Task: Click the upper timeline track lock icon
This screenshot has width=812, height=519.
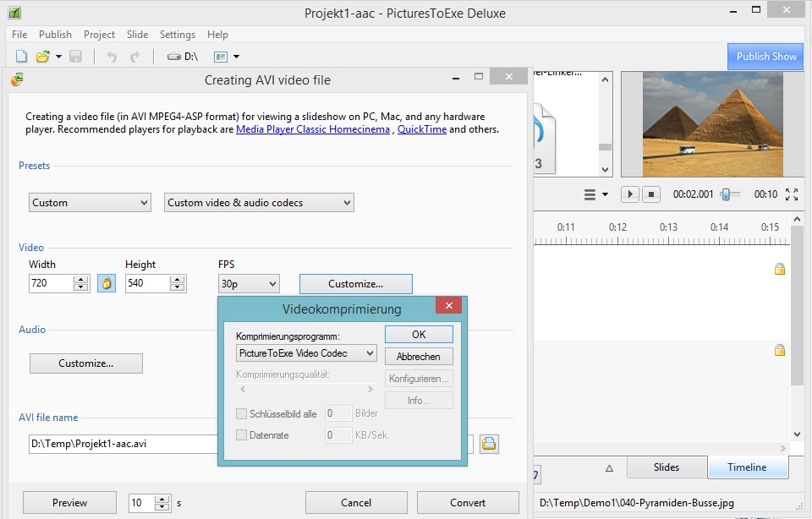Action: coord(779,269)
